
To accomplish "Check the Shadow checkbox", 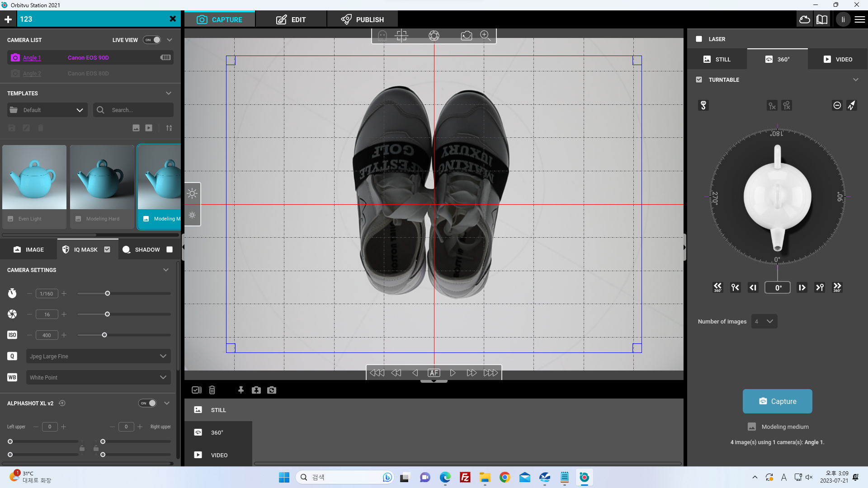I will [170, 249].
